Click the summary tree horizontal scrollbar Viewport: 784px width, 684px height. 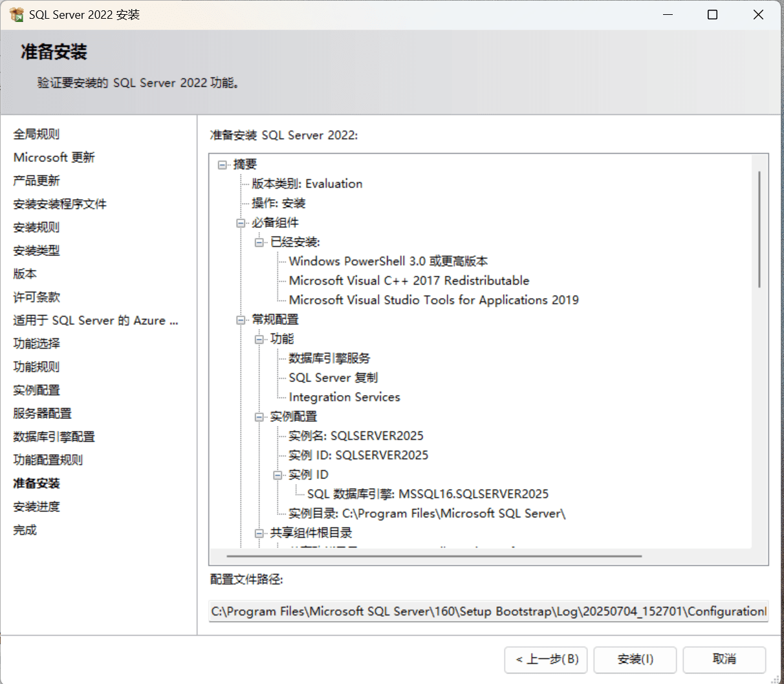pyautogui.click(x=434, y=555)
